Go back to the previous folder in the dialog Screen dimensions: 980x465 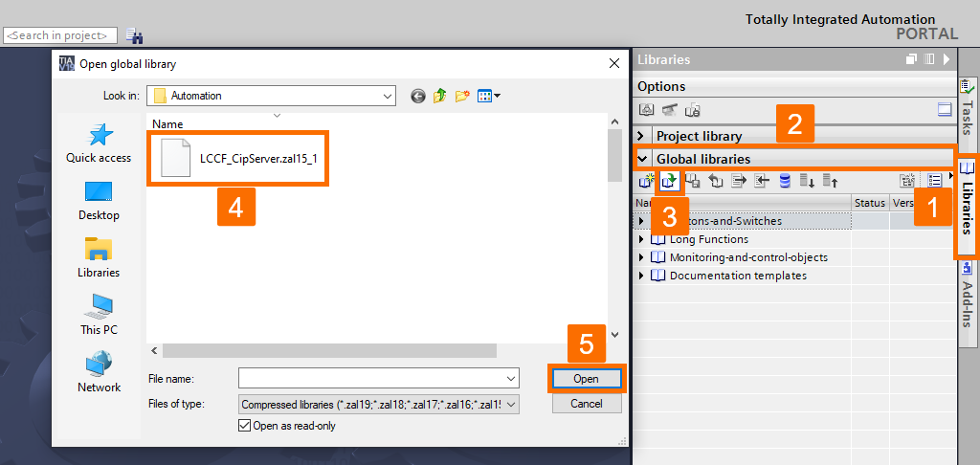pyautogui.click(x=418, y=96)
